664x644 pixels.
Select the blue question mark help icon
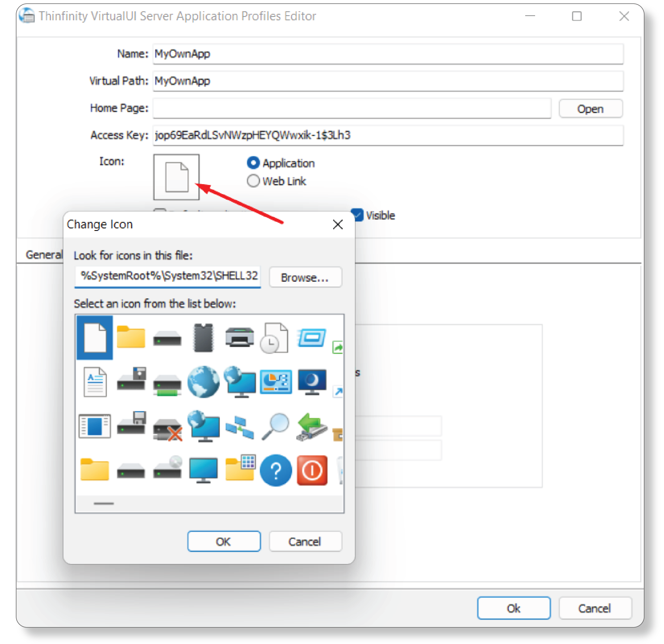click(276, 471)
